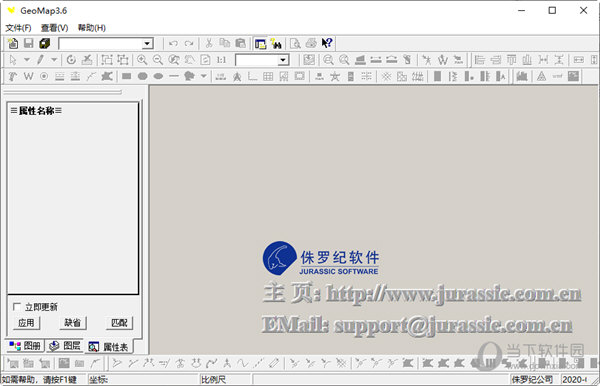Click the triangle icon in third toolbar
The height and width of the screenshot is (386, 600).
pyautogui.click(x=541, y=77)
